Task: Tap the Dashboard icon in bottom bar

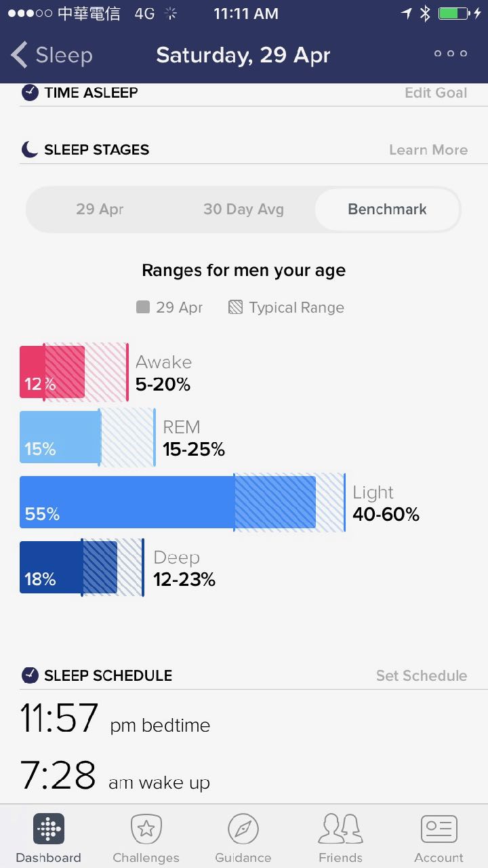Action: [48, 829]
